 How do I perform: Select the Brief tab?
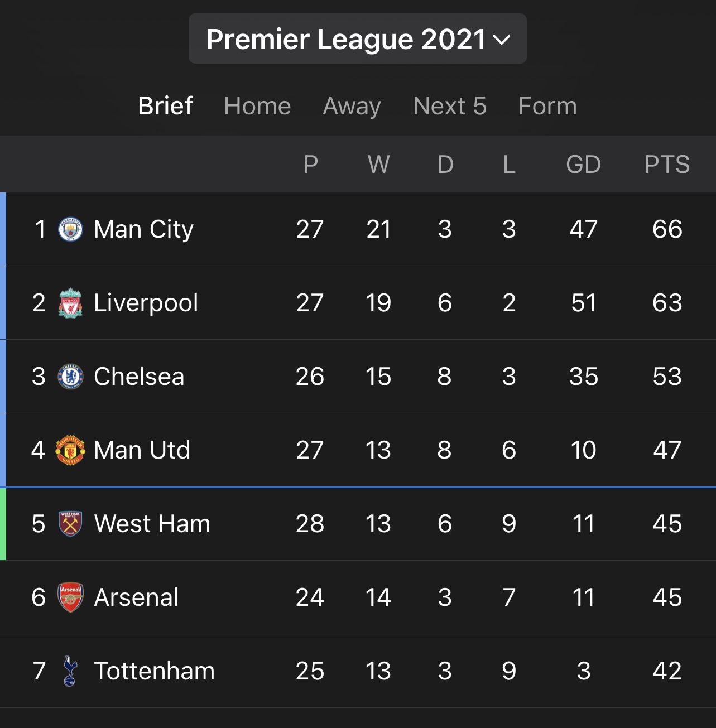click(x=165, y=105)
